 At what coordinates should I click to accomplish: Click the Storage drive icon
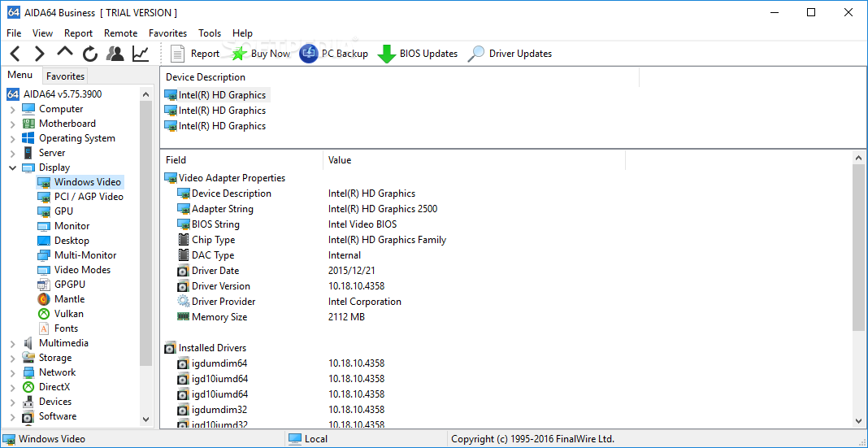tap(28, 358)
